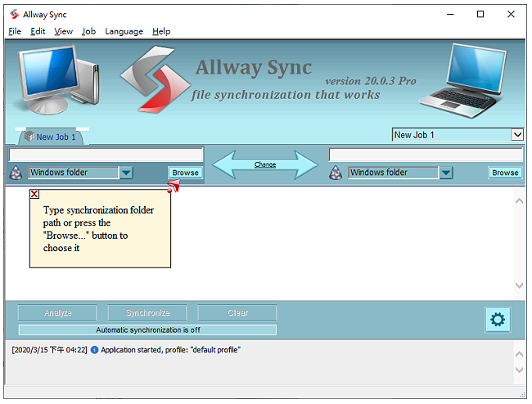
Task: Click the "version 20.0.3 Pro" text
Action: click(371, 81)
